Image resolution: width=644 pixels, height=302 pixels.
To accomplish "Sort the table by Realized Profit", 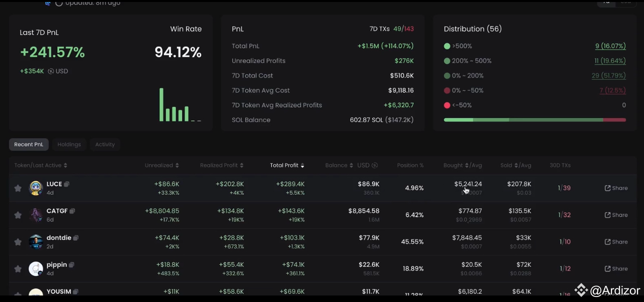I will pos(221,165).
